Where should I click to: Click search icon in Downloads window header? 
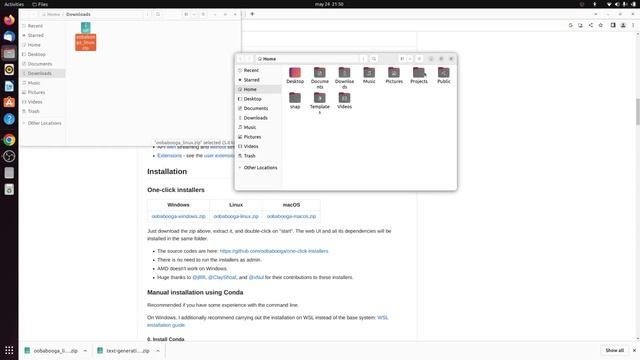click(x=158, y=14)
